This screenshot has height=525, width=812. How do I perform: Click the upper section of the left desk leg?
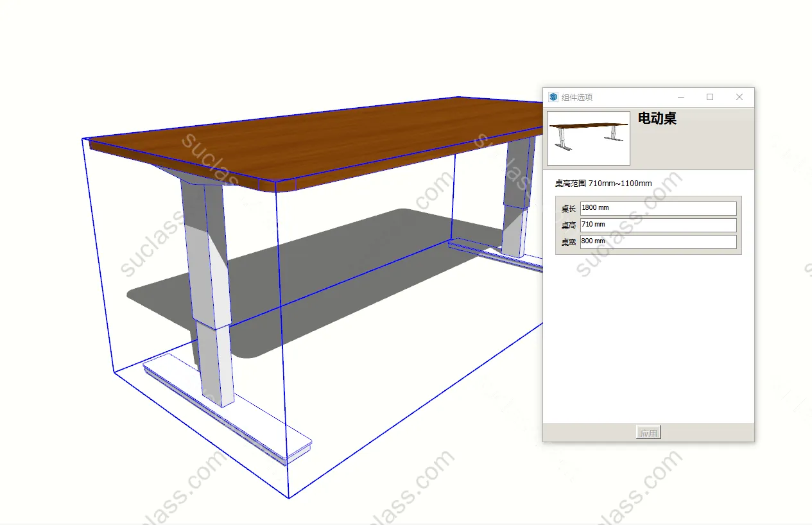pyautogui.click(x=207, y=257)
